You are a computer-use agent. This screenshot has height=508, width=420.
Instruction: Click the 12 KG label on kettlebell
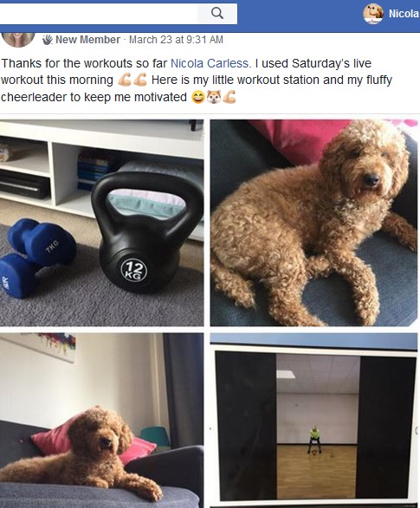point(134,270)
